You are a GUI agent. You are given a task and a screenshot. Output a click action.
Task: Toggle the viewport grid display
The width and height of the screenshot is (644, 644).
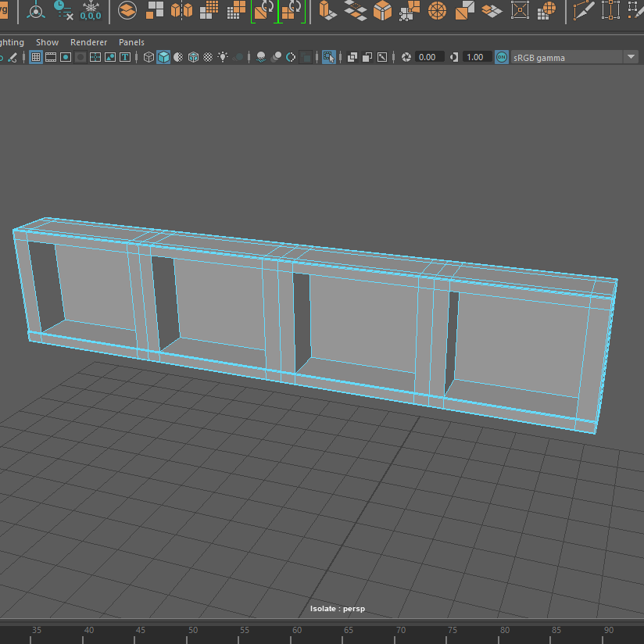point(36,57)
